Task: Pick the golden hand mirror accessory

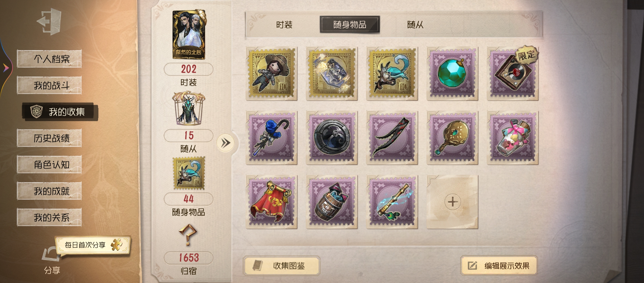Action: [x=452, y=138]
